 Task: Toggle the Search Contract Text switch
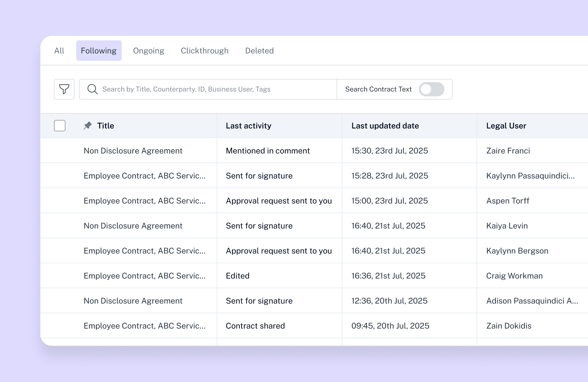(x=431, y=89)
